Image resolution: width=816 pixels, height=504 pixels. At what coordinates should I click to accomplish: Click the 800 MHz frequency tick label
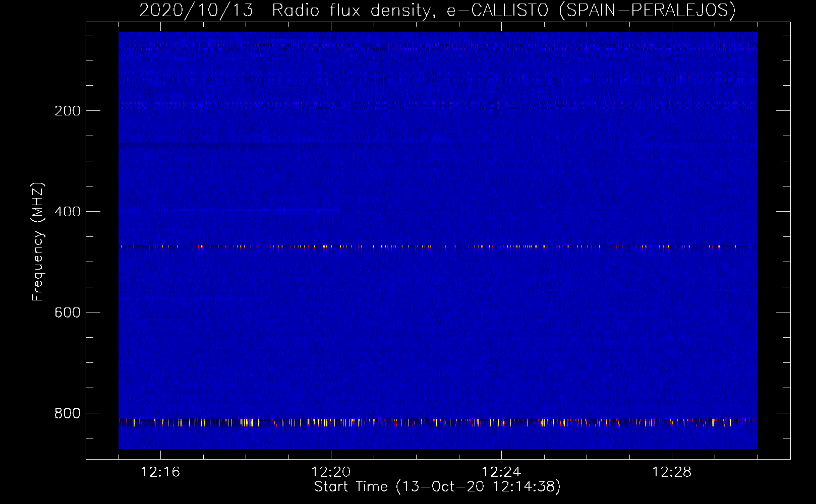(x=68, y=413)
